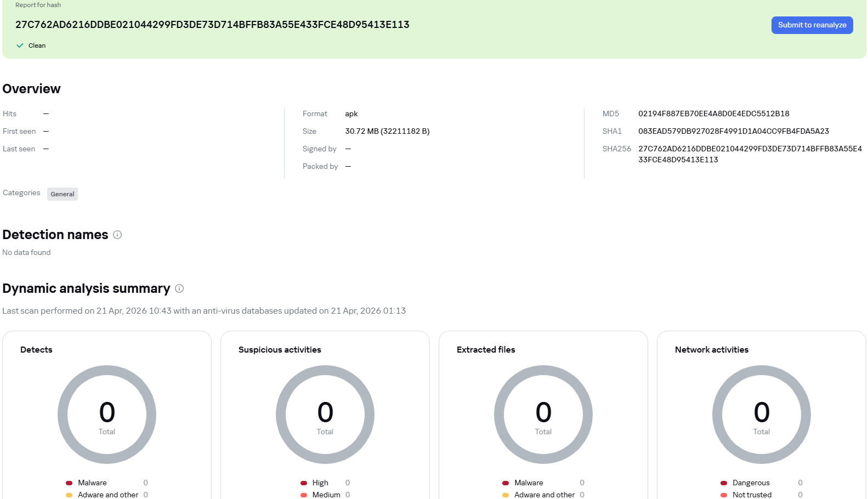This screenshot has width=868, height=499.
Task: Select the SHA1 hash value
Action: [x=734, y=131]
